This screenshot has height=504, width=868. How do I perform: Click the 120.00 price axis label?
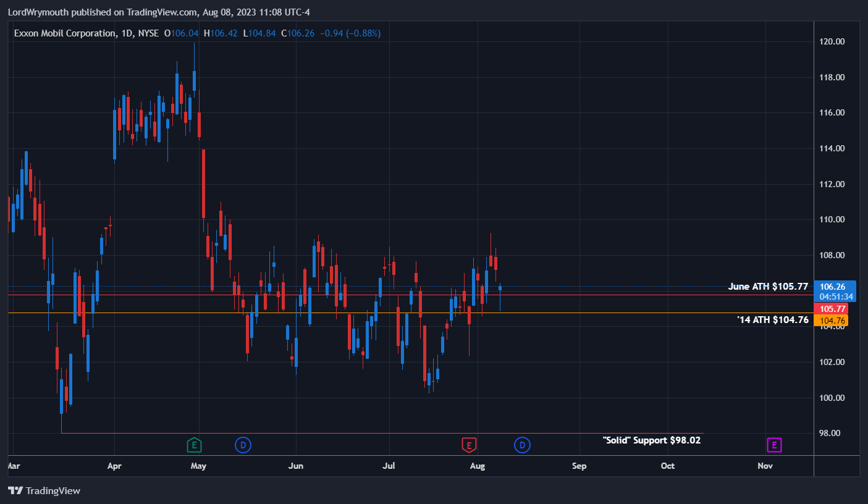click(x=832, y=41)
